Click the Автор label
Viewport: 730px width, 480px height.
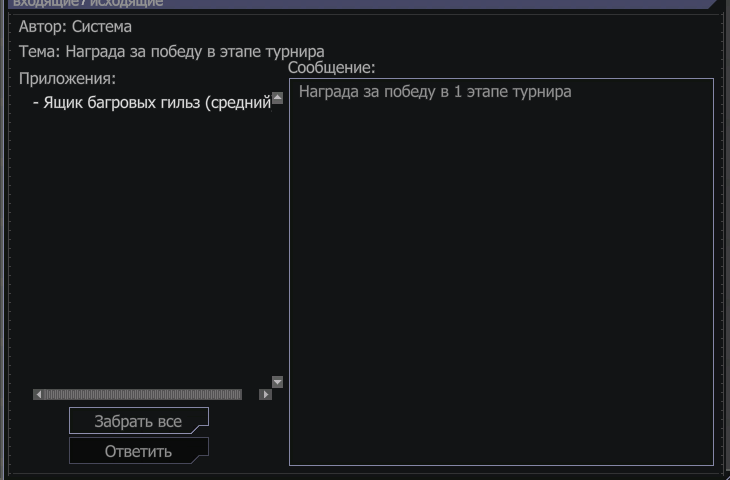42,27
